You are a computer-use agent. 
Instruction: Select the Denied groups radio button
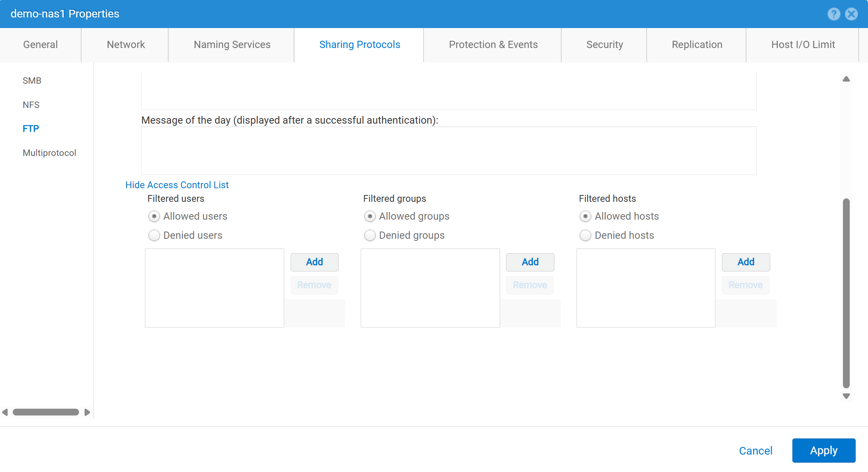370,235
